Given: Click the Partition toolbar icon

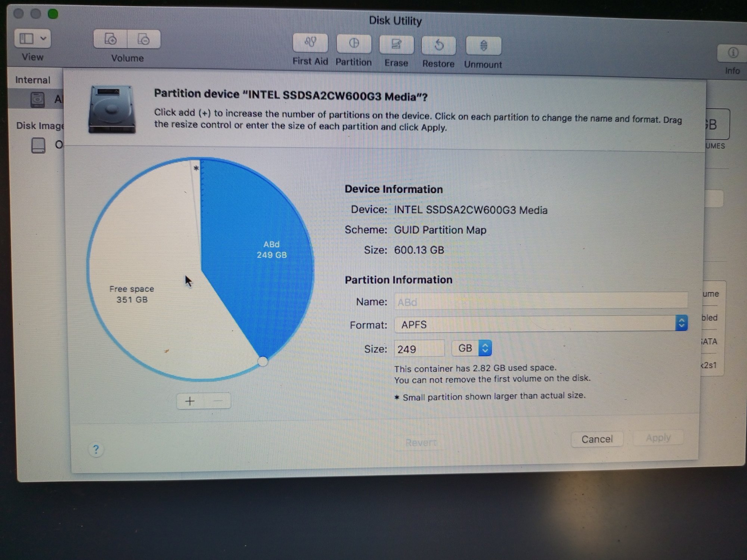Looking at the screenshot, I should [x=353, y=44].
